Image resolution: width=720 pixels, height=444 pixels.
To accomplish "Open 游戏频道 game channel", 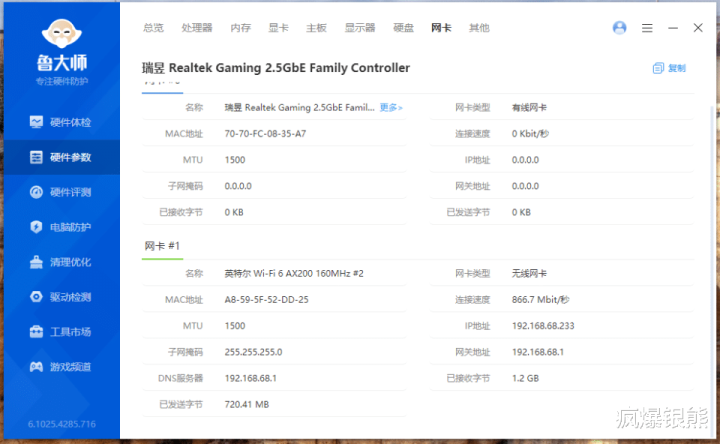I will coord(61,366).
